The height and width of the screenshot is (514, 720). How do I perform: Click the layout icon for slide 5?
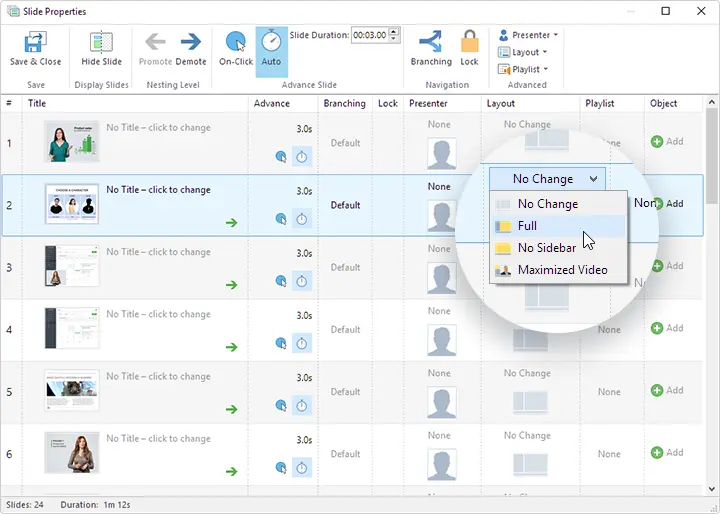click(530, 402)
